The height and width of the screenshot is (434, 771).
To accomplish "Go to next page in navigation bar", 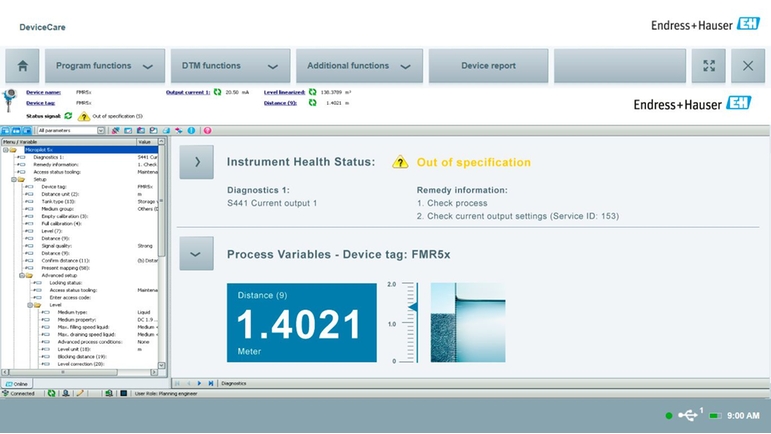I will (x=199, y=383).
